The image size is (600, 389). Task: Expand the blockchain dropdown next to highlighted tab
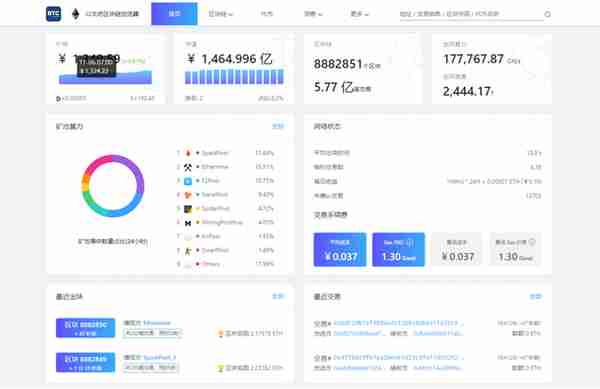point(220,14)
